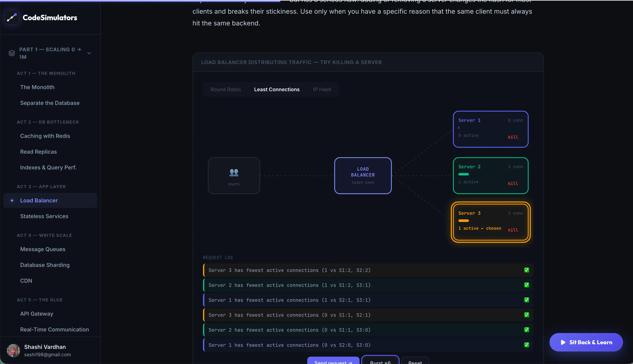Open The Monolith lesson
The height and width of the screenshot is (364, 633).
coord(37,87)
